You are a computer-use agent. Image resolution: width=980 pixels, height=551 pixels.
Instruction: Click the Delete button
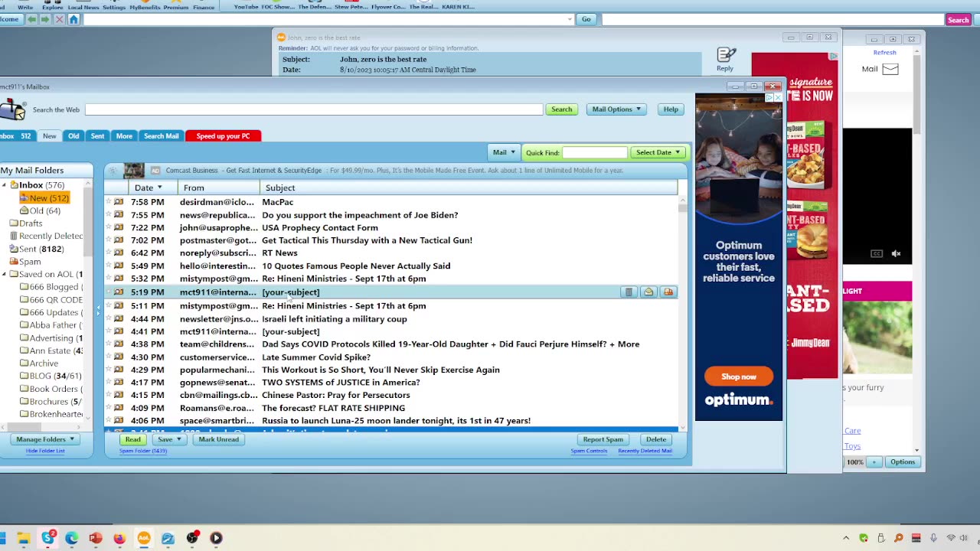[656, 439]
